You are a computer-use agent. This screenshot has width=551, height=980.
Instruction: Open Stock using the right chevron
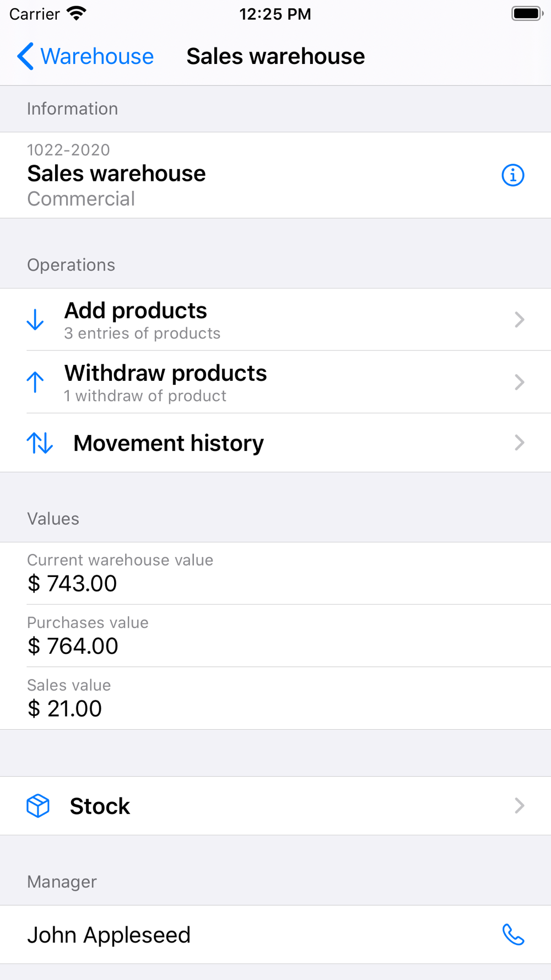click(519, 806)
